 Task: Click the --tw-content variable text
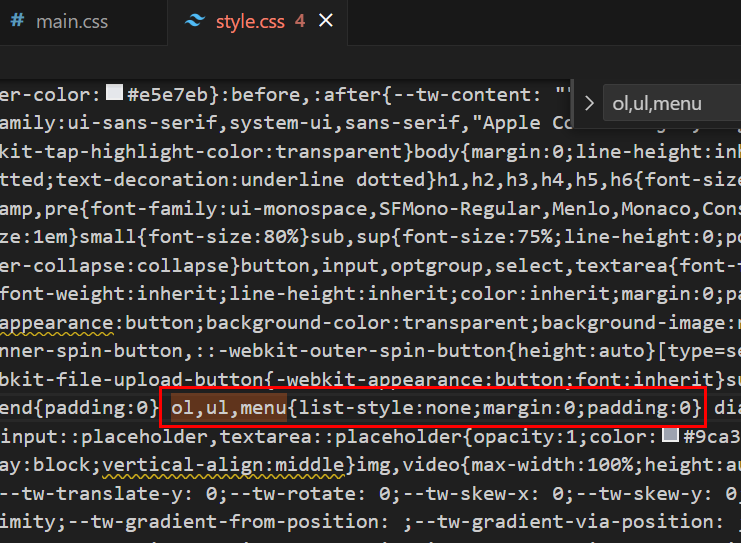[x=482, y=93]
